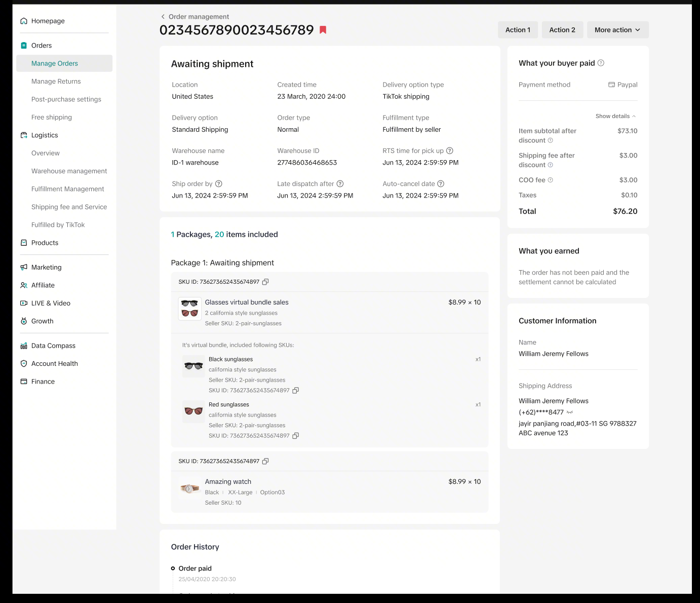The width and height of the screenshot is (700, 603).
Task: Collapse payment breakdown via 'Show details'
Action: (615, 116)
